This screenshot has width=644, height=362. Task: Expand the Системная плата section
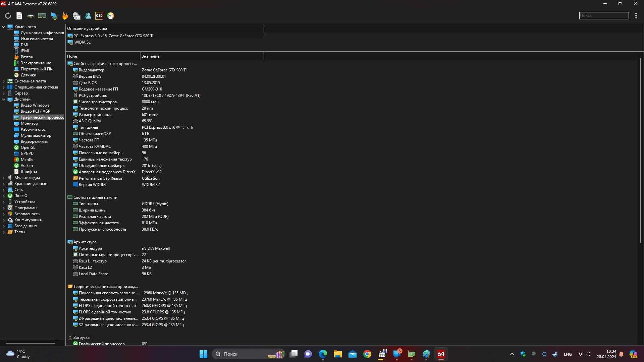tap(4, 81)
